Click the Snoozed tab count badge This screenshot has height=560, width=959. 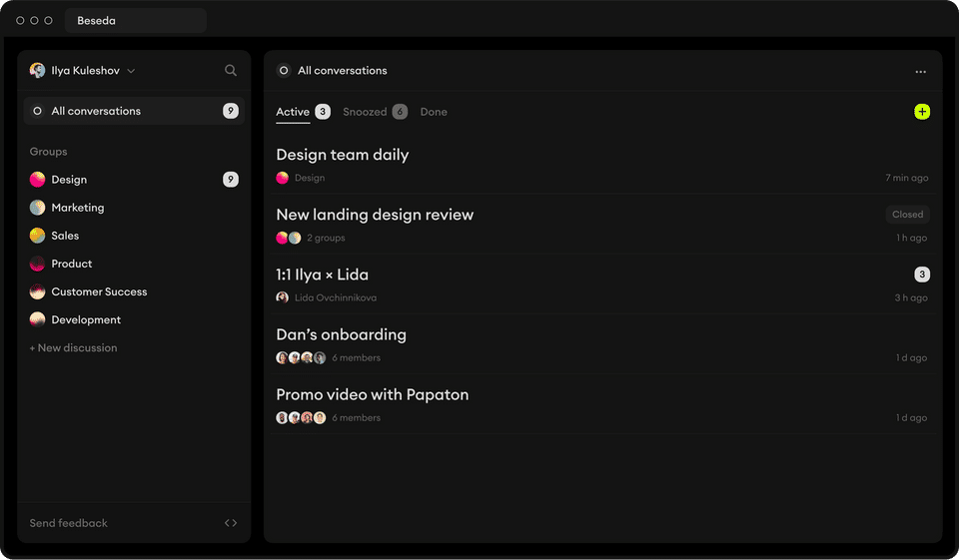pyautogui.click(x=400, y=112)
